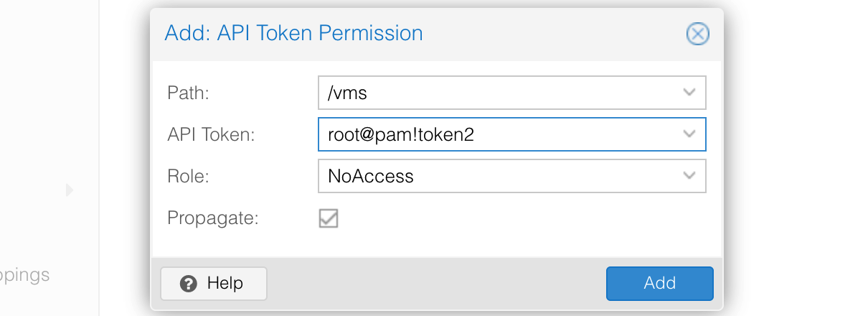
Task: Click the API Token field label
Action: click(211, 134)
